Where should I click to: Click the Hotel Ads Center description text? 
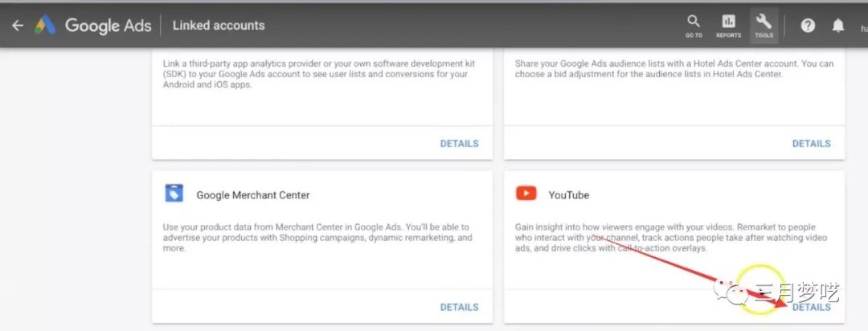[x=674, y=69]
